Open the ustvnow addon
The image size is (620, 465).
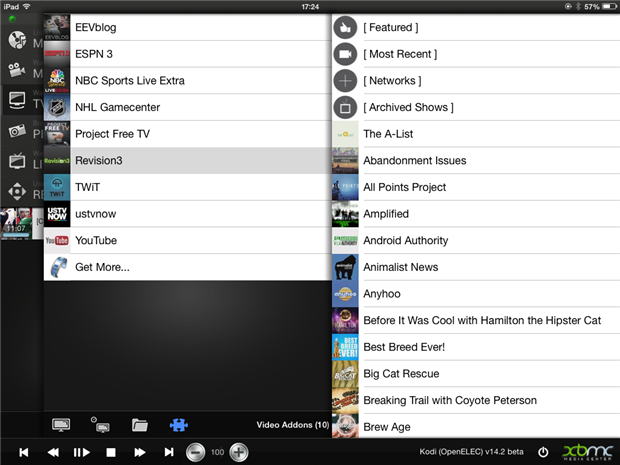point(187,214)
